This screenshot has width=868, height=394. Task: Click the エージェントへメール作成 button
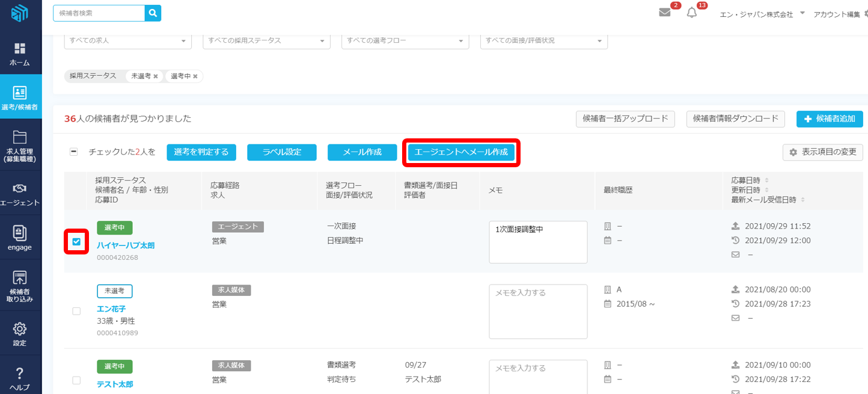click(x=461, y=152)
